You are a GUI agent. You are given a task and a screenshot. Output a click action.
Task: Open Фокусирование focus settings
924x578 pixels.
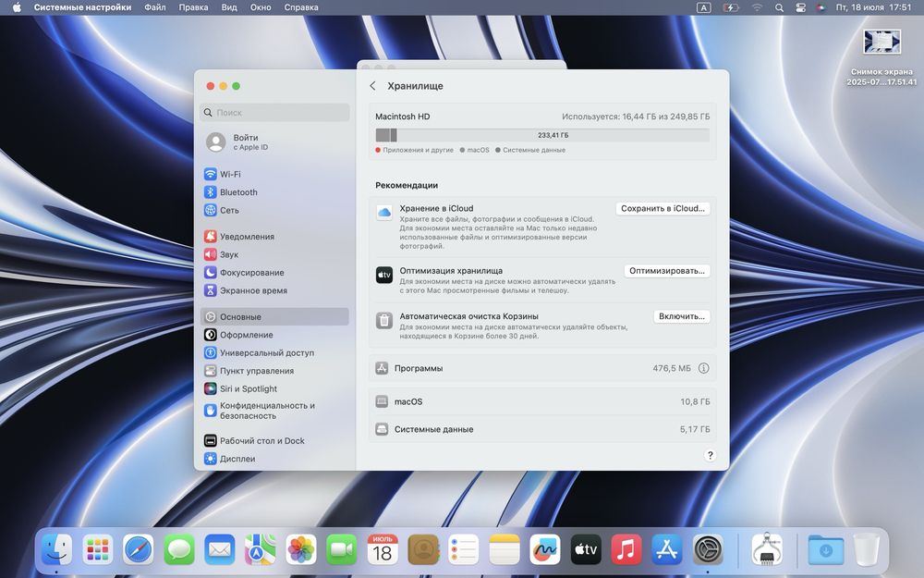tap(274, 273)
